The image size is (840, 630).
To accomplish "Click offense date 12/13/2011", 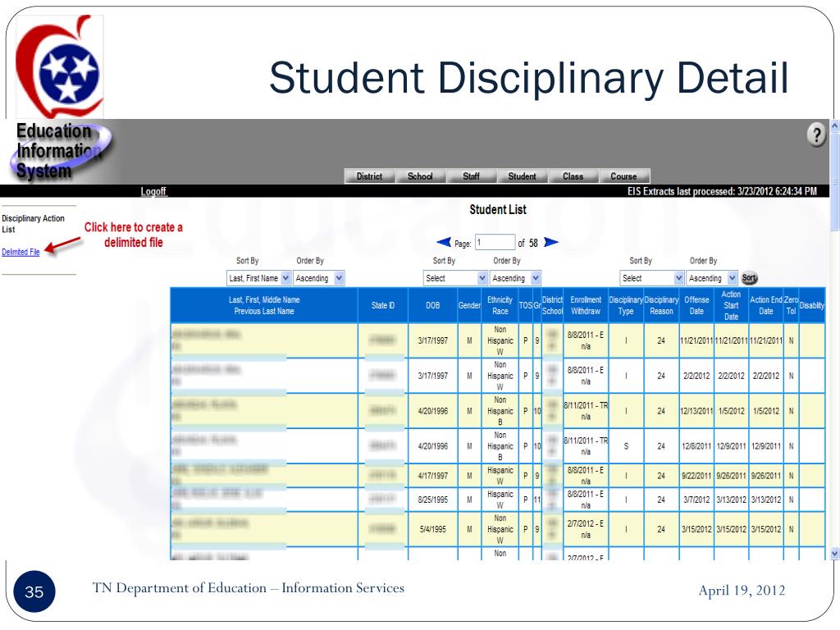I will tap(696, 412).
